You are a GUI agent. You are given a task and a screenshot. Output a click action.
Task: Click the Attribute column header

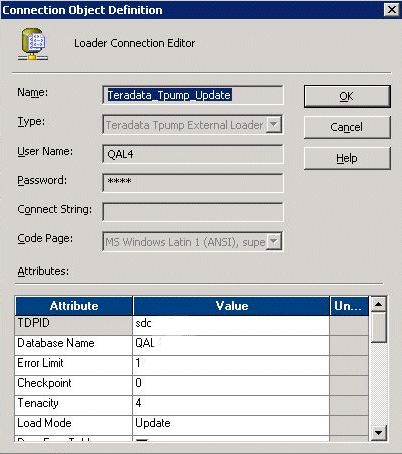(x=74, y=306)
